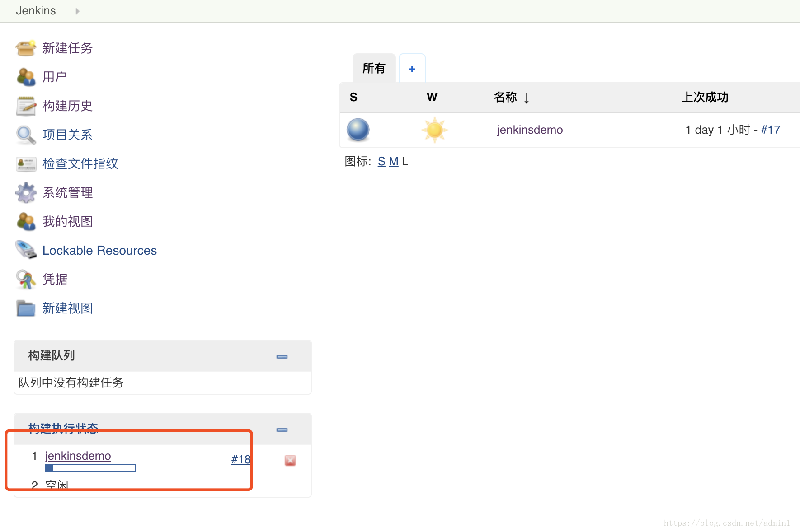This screenshot has width=800, height=532.
Task: Click the blue status ball for jenkinsdemo
Action: [358, 130]
